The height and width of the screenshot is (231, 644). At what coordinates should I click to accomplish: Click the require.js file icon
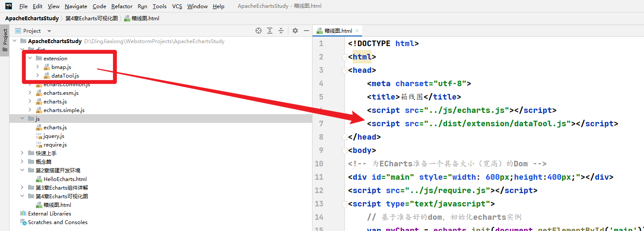pos(39,145)
